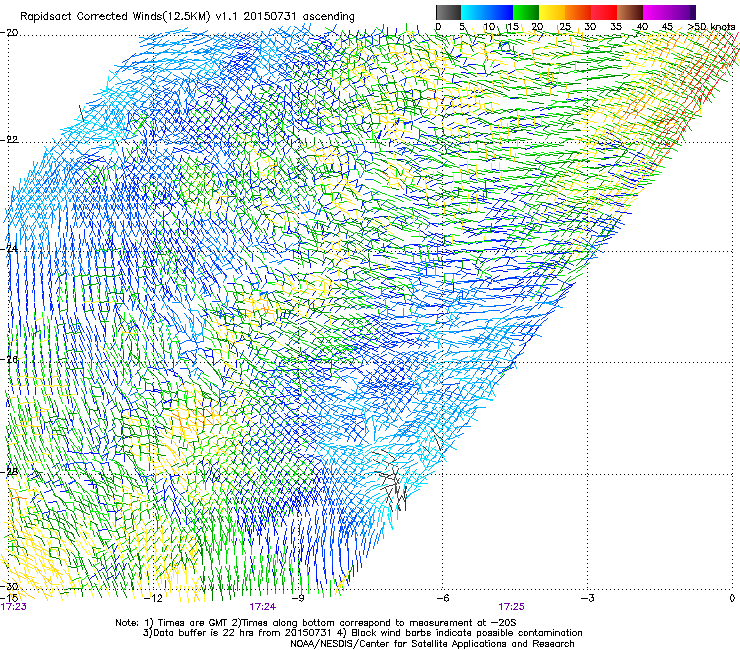Click the NOAA/NESDIS credit line
This screenshot has width=740, height=650.
pos(432,644)
